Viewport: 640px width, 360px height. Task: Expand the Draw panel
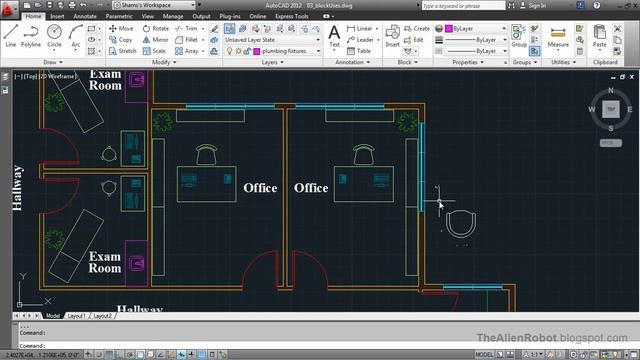(x=53, y=62)
